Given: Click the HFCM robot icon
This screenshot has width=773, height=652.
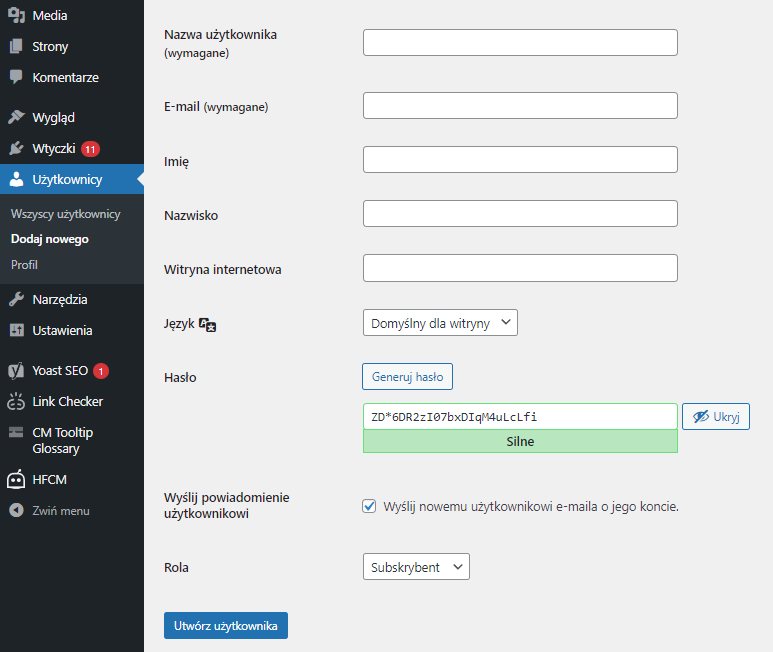Looking at the screenshot, I should pos(16,479).
